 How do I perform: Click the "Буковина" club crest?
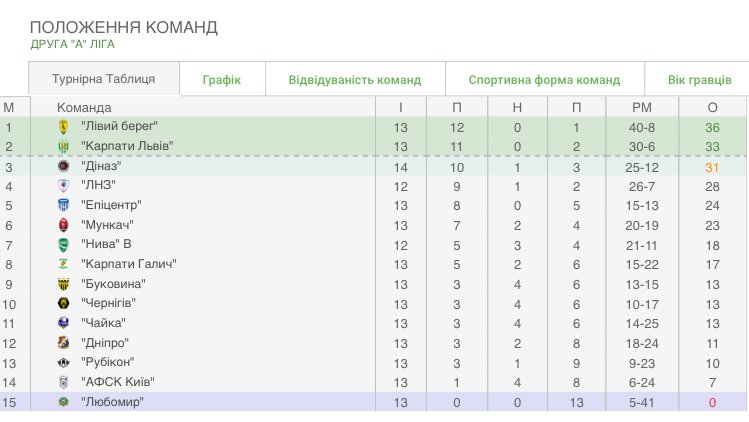(x=63, y=284)
